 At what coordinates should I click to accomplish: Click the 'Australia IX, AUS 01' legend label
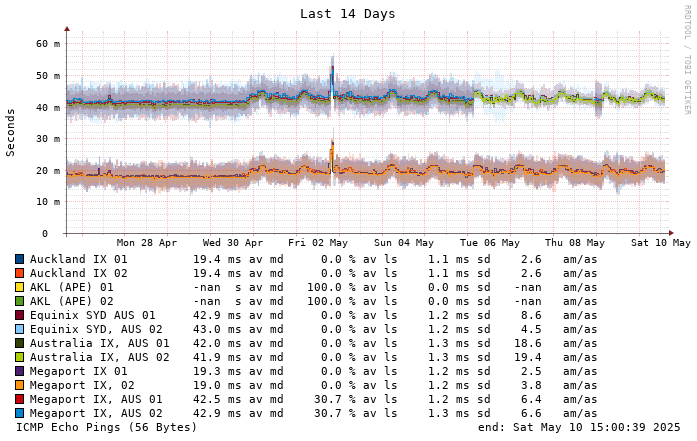click(100, 343)
